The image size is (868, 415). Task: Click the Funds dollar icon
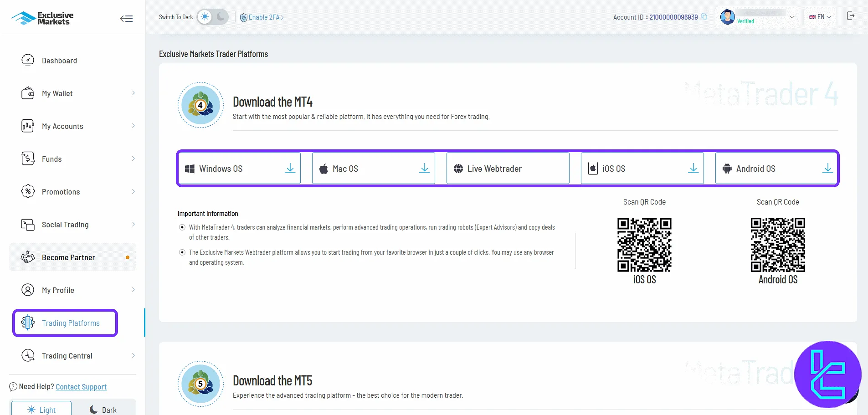(28, 159)
